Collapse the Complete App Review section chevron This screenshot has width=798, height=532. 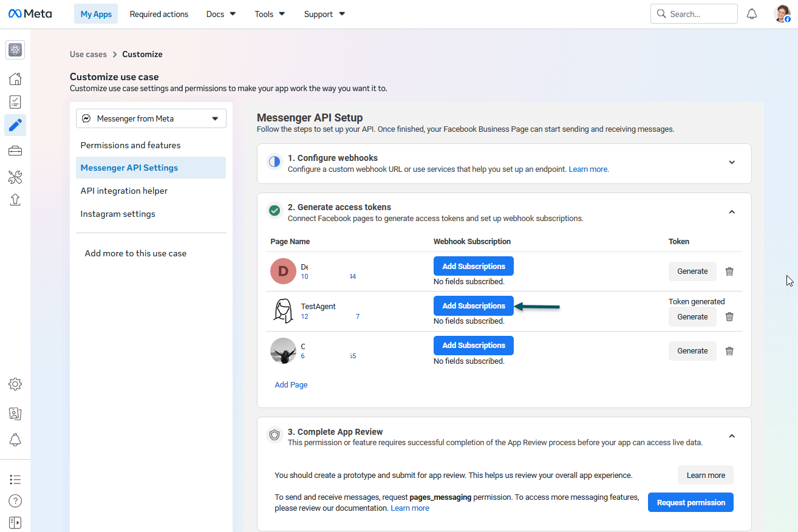(x=732, y=436)
